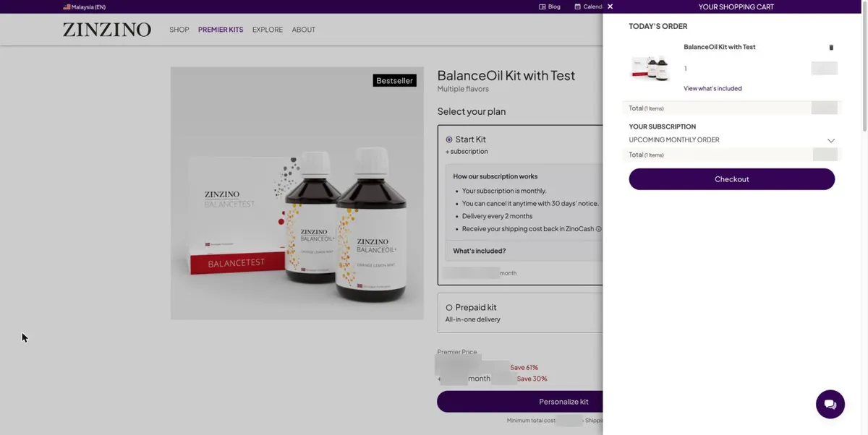The width and height of the screenshot is (868, 435).
Task: Select the Prepaid kit radio option
Action: [x=449, y=307]
